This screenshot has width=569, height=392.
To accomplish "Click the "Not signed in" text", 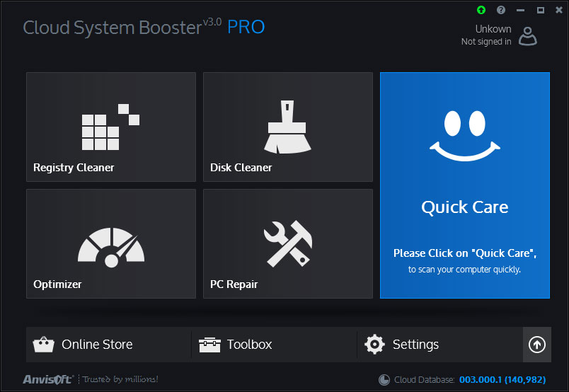I will [485, 42].
